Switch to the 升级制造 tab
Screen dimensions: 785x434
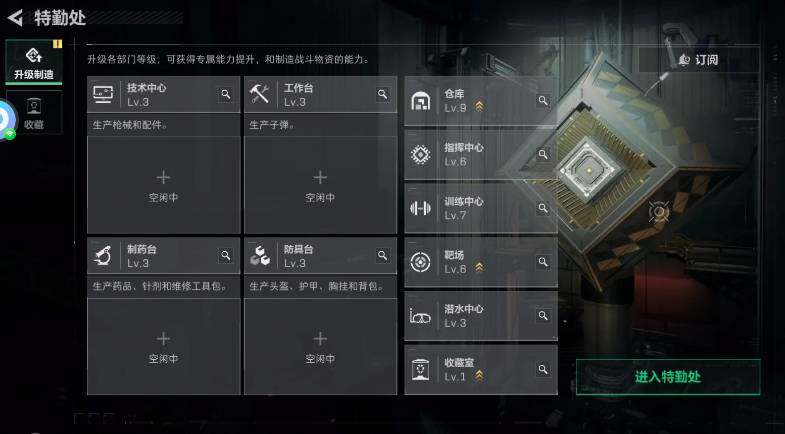coord(34,62)
